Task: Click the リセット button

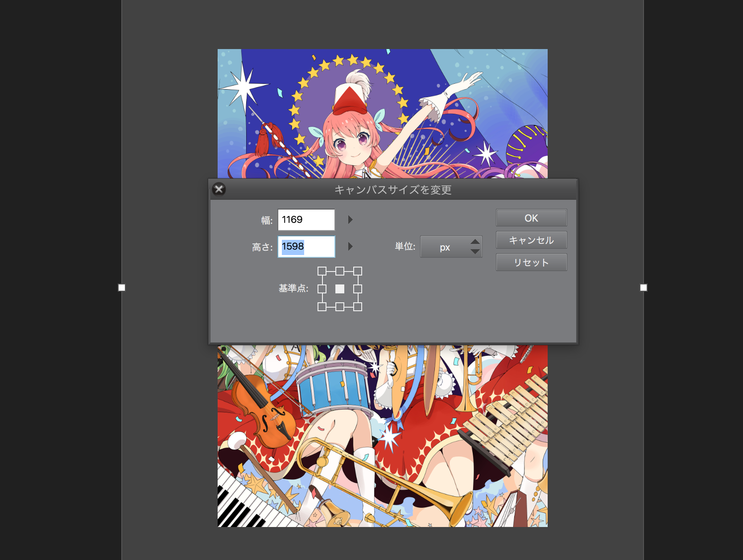Action: click(532, 263)
